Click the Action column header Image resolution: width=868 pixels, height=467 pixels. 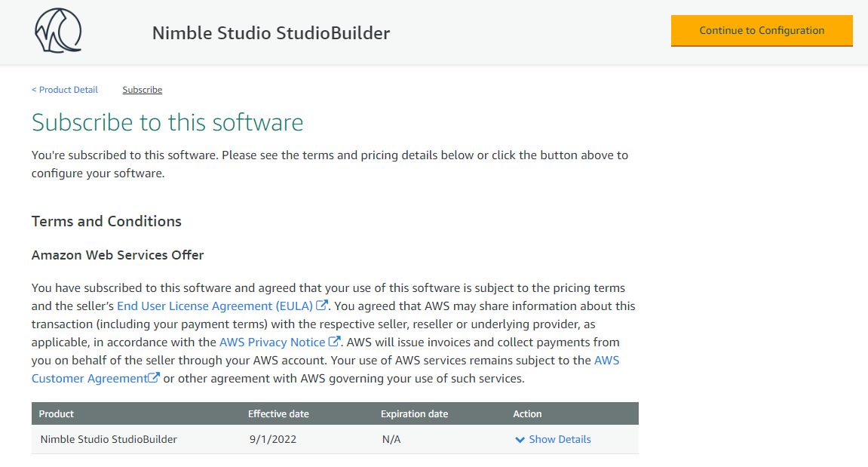pyautogui.click(x=528, y=414)
